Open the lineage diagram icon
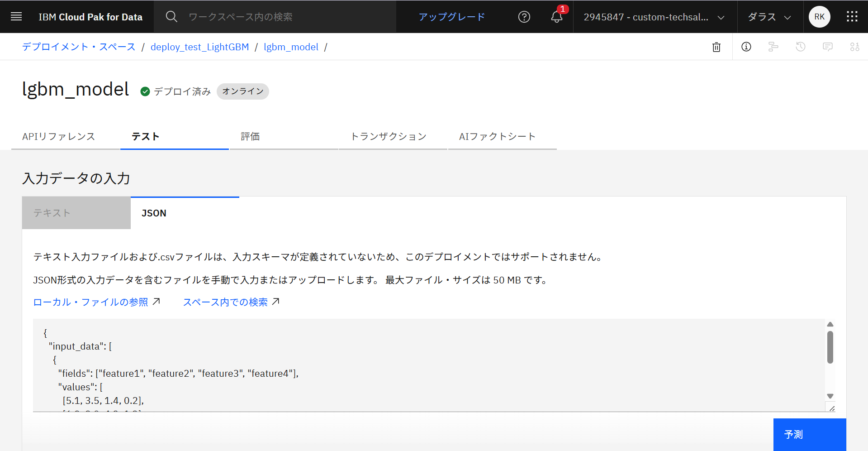868x451 pixels. click(x=773, y=47)
